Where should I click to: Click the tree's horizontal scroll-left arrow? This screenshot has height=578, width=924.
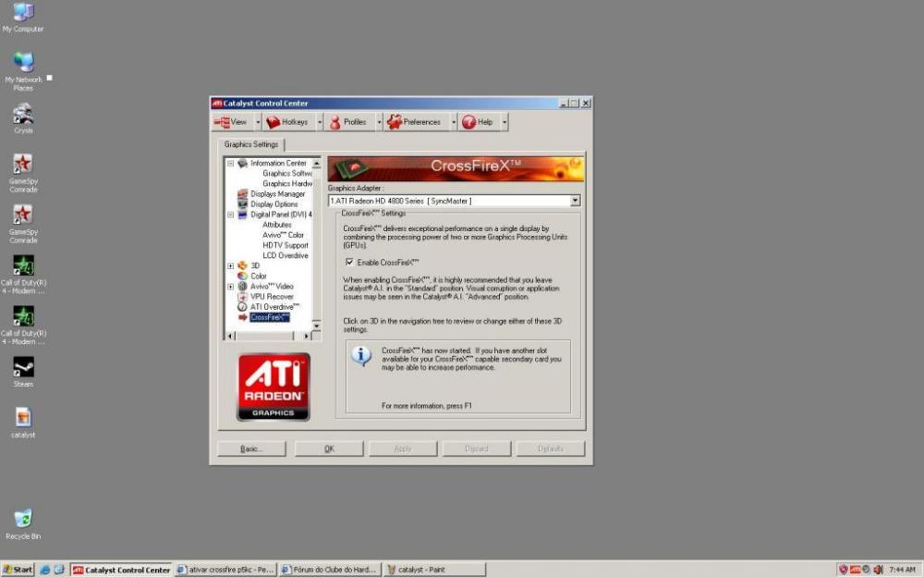pos(230,336)
